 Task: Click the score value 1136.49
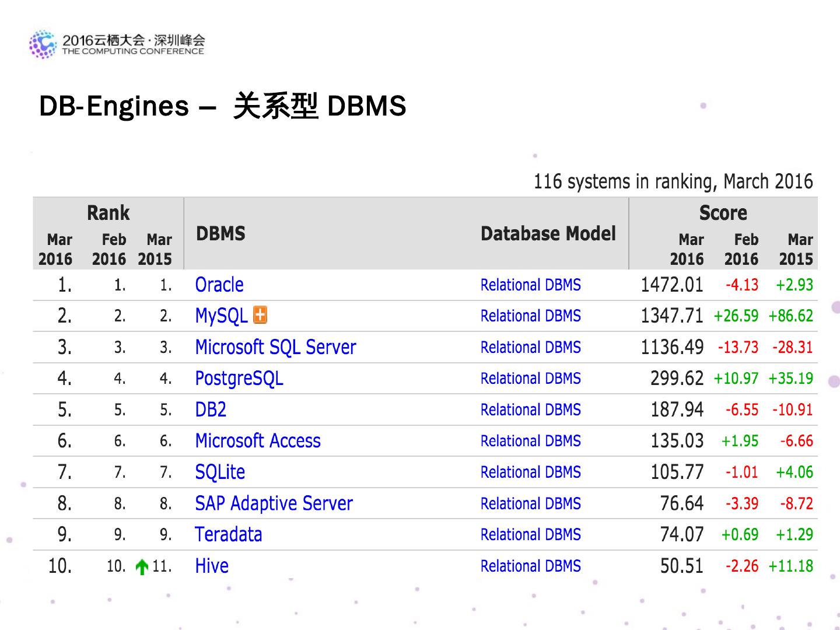click(672, 347)
